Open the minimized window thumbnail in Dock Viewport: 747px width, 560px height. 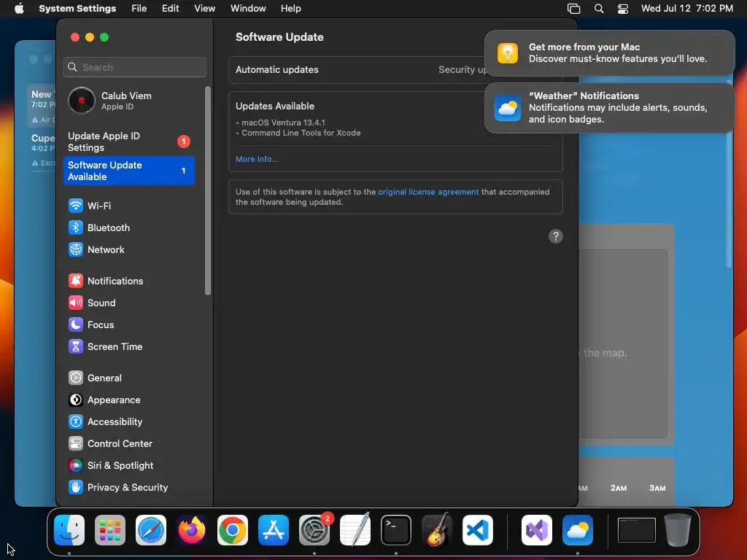point(636,530)
